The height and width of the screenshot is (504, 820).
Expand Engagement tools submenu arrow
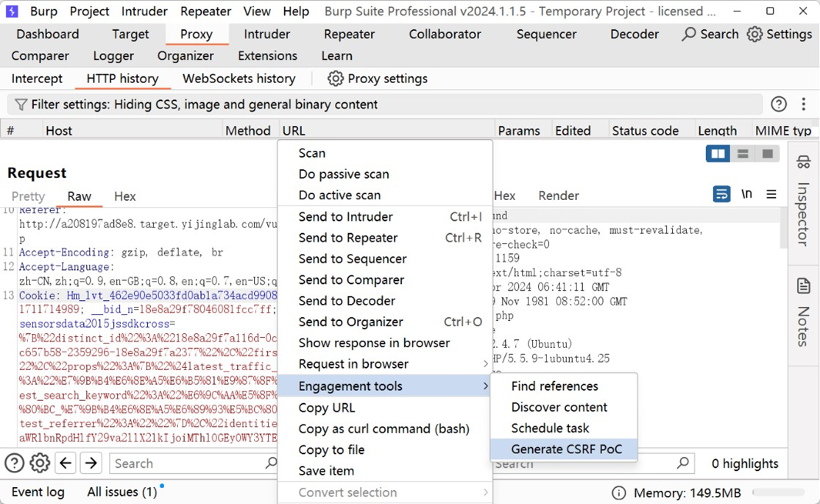(x=485, y=386)
